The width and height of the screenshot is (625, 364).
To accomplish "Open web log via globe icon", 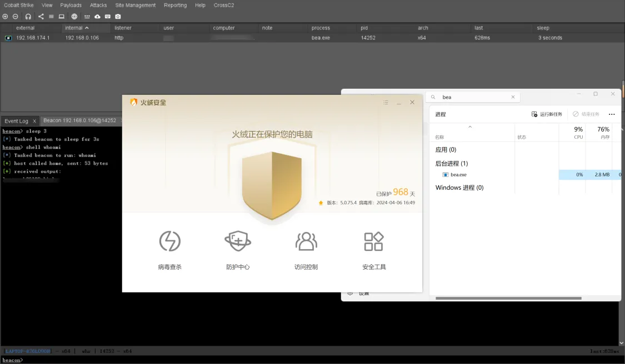I will (x=74, y=16).
